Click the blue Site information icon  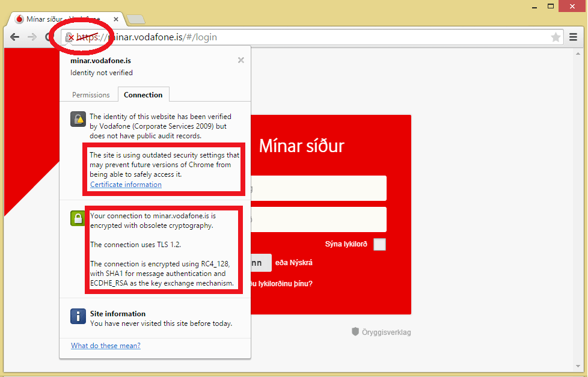pos(78,316)
